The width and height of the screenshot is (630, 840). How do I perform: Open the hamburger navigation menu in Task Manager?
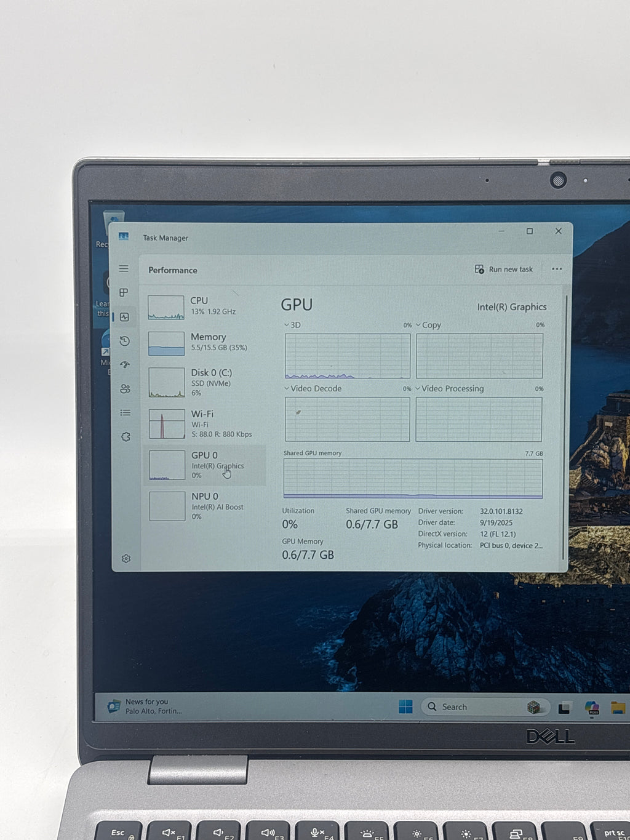[x=124, y=269]
